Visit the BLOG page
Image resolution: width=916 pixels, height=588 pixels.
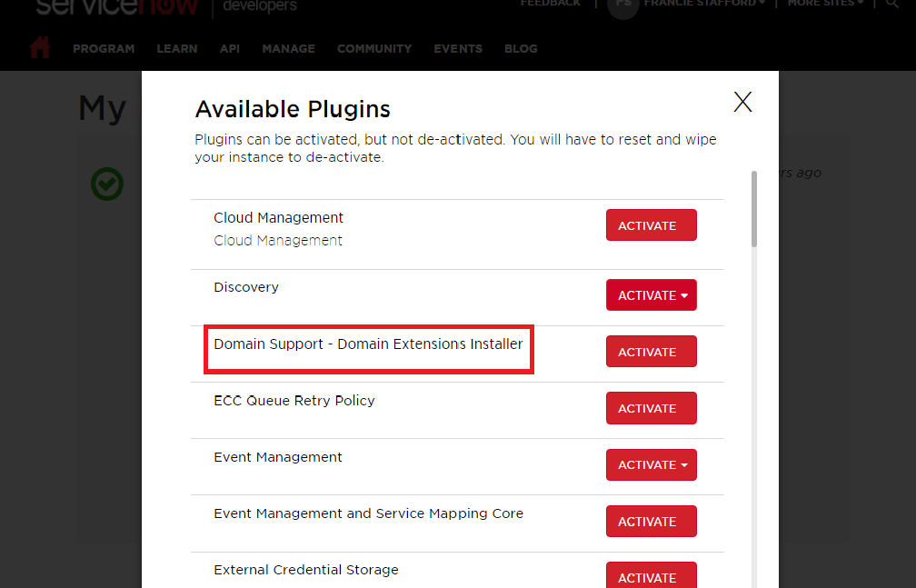tap(521, 48)
